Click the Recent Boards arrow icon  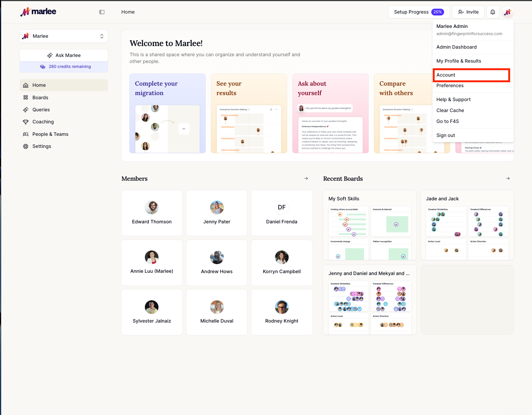coord(508,178)
